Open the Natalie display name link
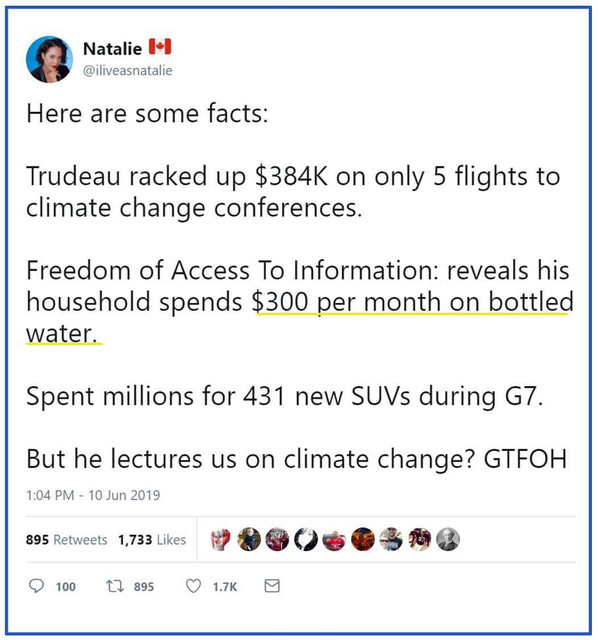 (112, 49)
